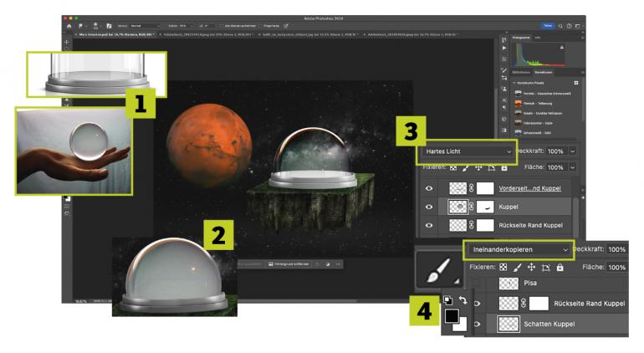Reset to default foreground and background colors

448,300
